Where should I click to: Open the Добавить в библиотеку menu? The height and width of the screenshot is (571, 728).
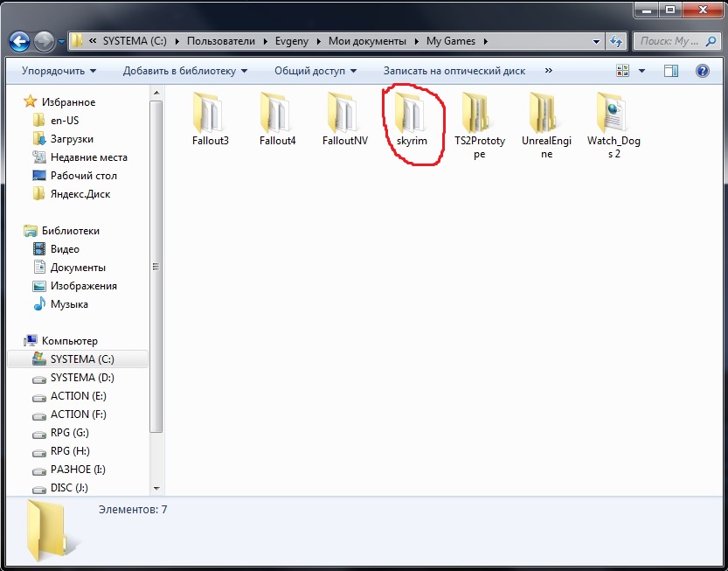[184, 71]
